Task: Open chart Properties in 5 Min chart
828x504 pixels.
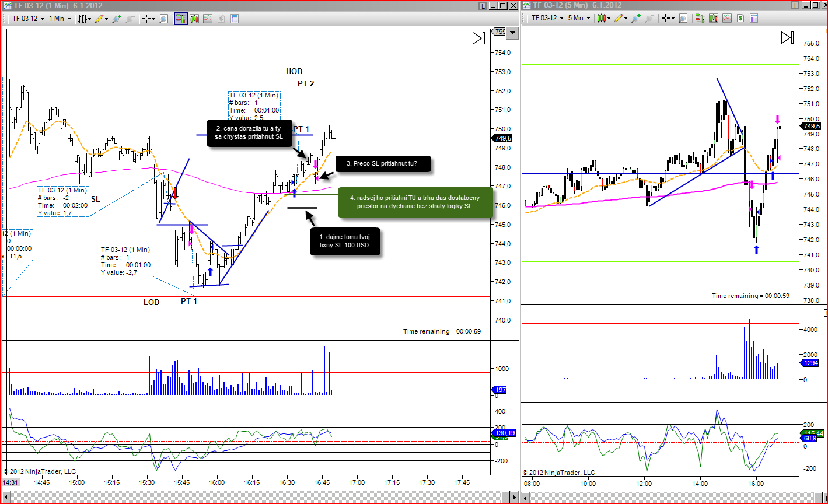Action: [754, 19]
